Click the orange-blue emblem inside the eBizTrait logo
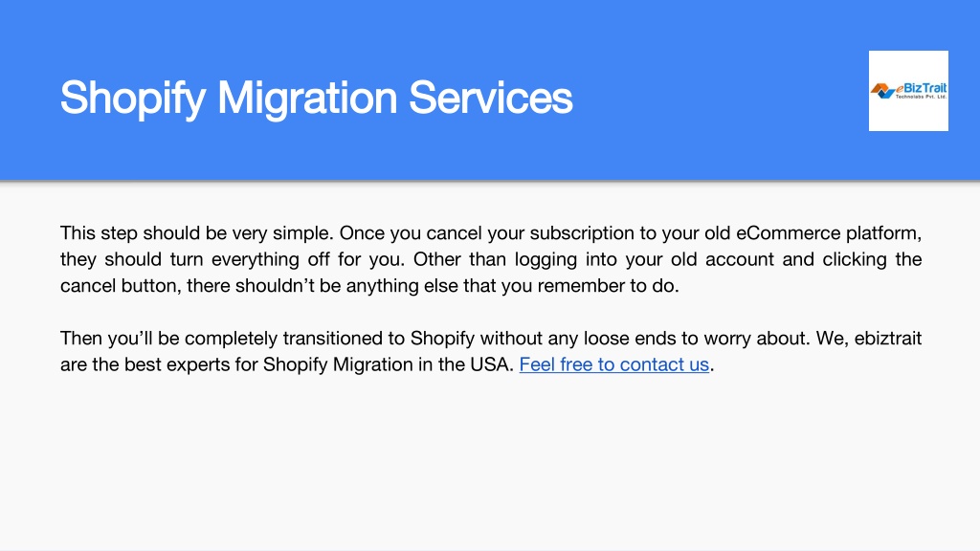980x551 pixels. pos(882,91)
